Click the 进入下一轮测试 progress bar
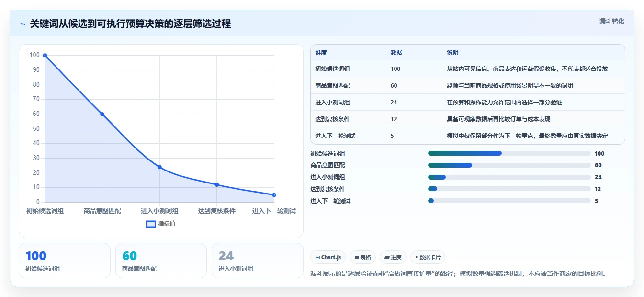This screenshot has width=644, height=297. pos(509,201)
